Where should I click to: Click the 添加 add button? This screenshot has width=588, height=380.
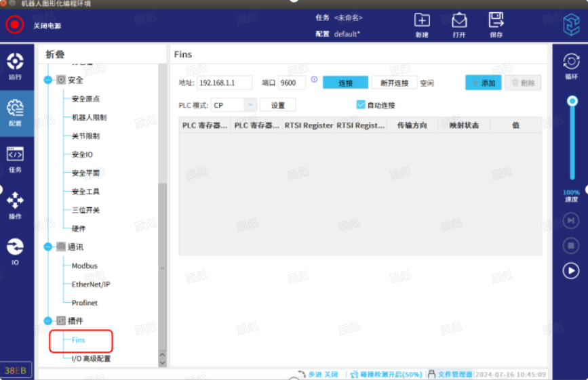483,83
